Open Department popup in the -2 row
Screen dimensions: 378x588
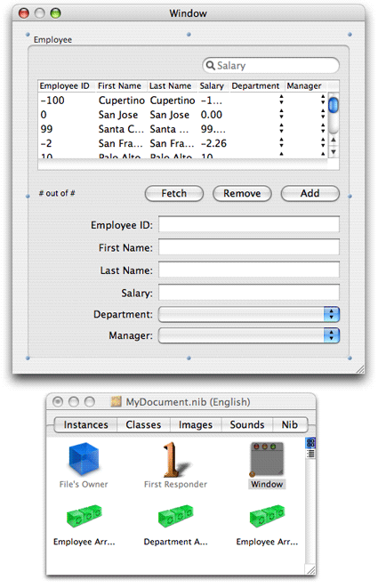[x=281, y=142]
